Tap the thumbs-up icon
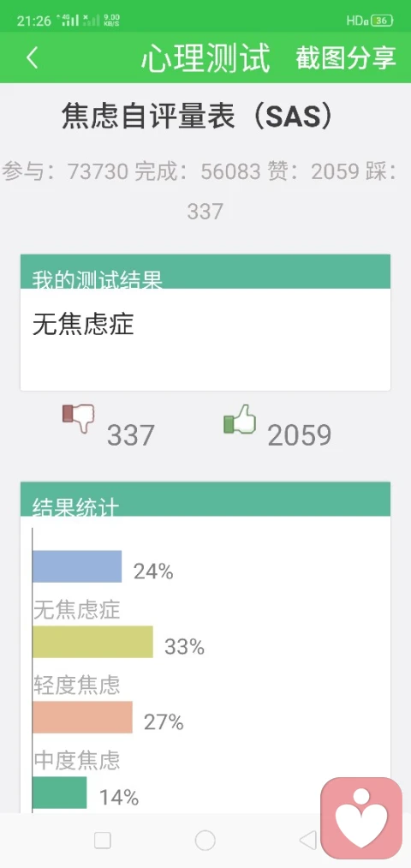Image resolution: width=411 pixels, height=868 pixels. click(240, 419)
